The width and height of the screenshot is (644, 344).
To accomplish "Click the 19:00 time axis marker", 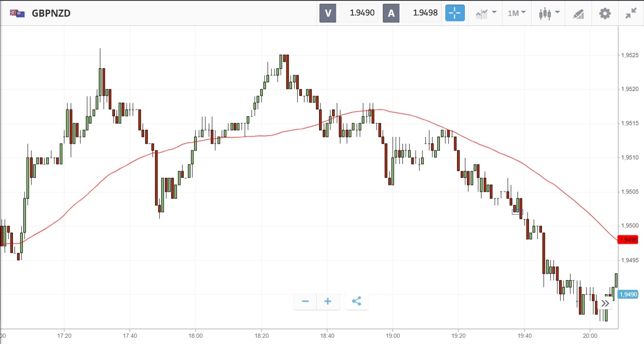I will (x=393, y=336).
